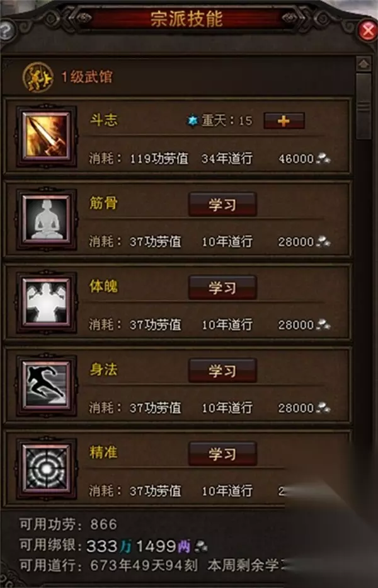
Task: Click the 1级武馆 golden emblem icon
Action: point(38,78)
